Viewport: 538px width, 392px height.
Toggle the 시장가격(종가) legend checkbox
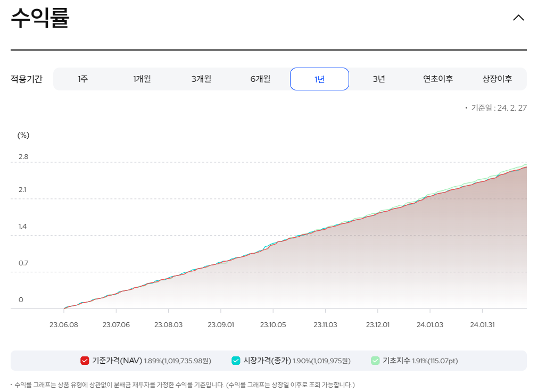[237, 360]
